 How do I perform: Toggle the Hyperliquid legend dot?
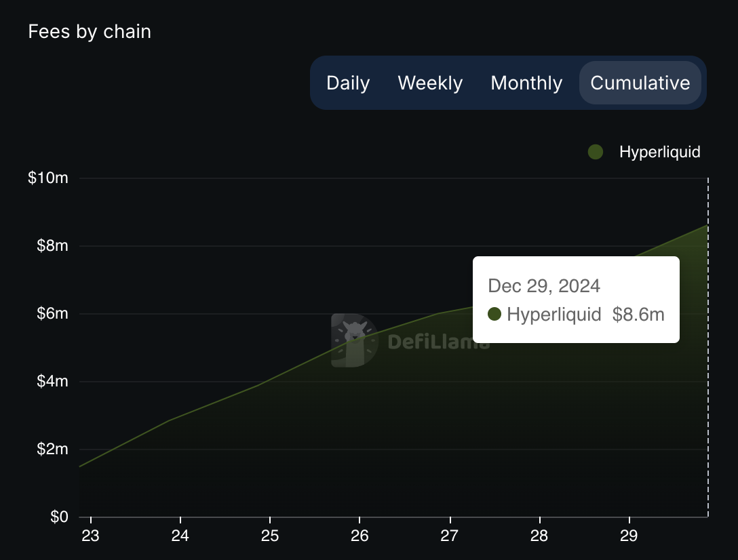[x=596, y=152]
